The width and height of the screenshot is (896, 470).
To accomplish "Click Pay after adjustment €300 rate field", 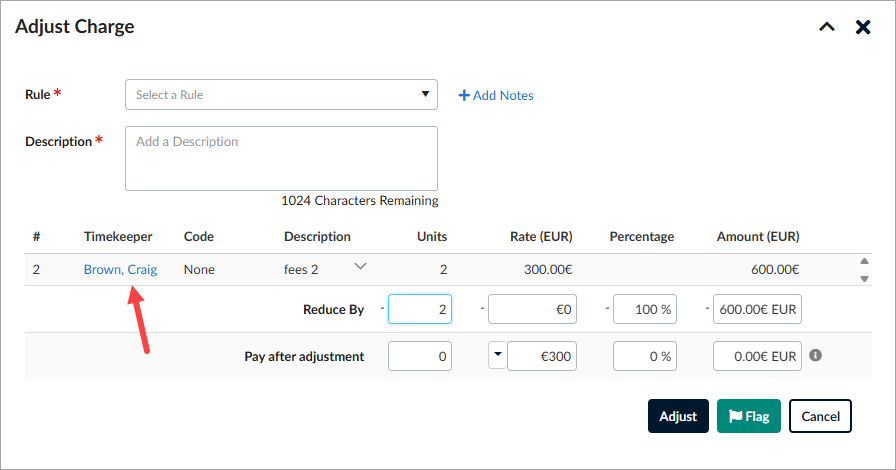I will coord(542,356).
